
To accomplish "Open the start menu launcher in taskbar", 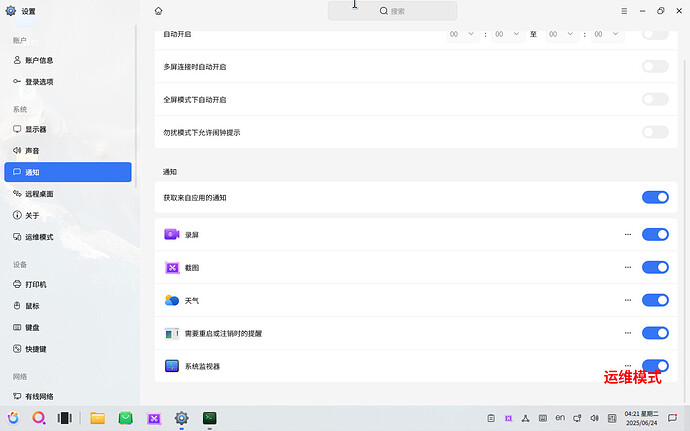I will (13, 418).
